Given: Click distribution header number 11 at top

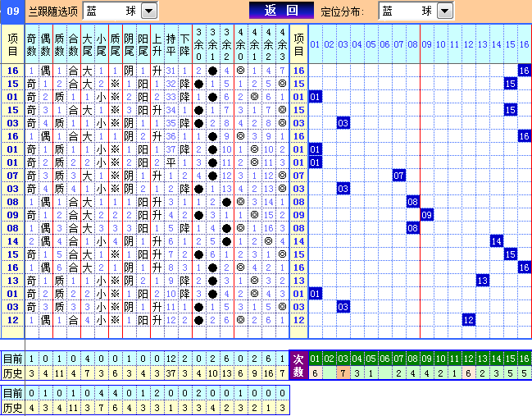Looking at the screenshot, I should tap(454, 44).
